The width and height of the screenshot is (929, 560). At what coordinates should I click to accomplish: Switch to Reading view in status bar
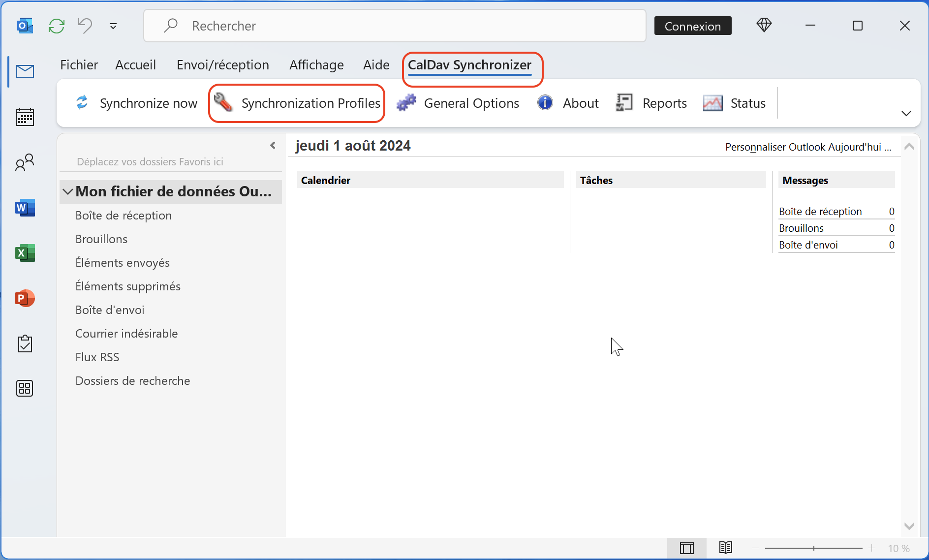pyautogui.click(x=725, y=548)
